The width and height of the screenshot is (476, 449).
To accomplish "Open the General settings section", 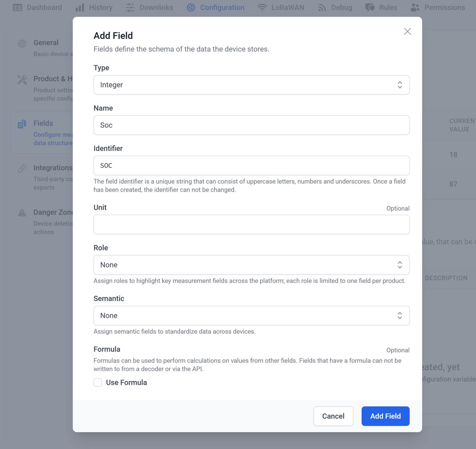I will pyautogui.click(x=22, y=43).
